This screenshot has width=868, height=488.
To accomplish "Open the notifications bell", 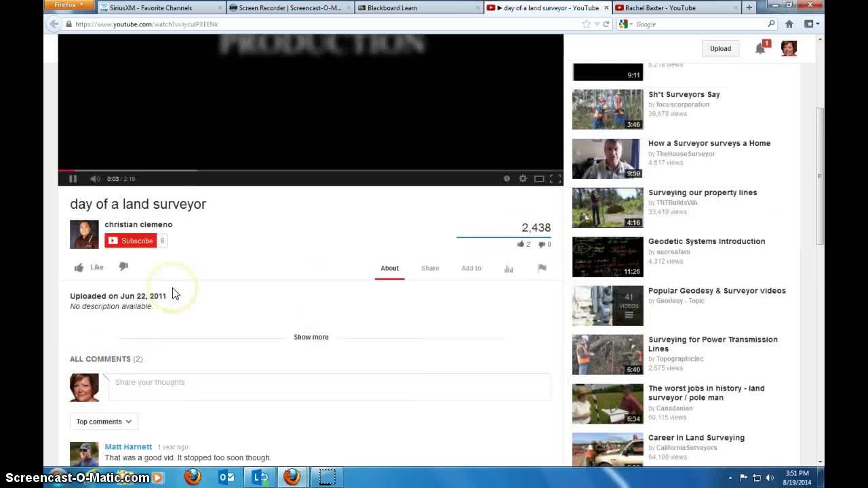I will pos(760,48).
